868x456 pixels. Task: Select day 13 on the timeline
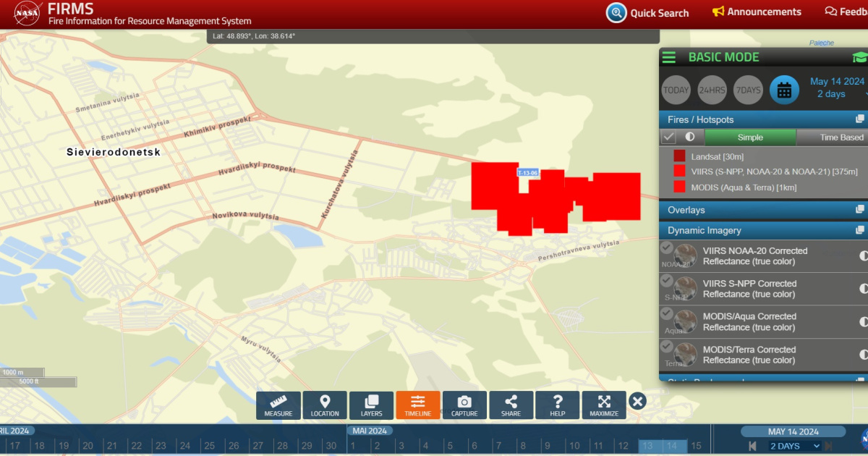pos(647,446)
